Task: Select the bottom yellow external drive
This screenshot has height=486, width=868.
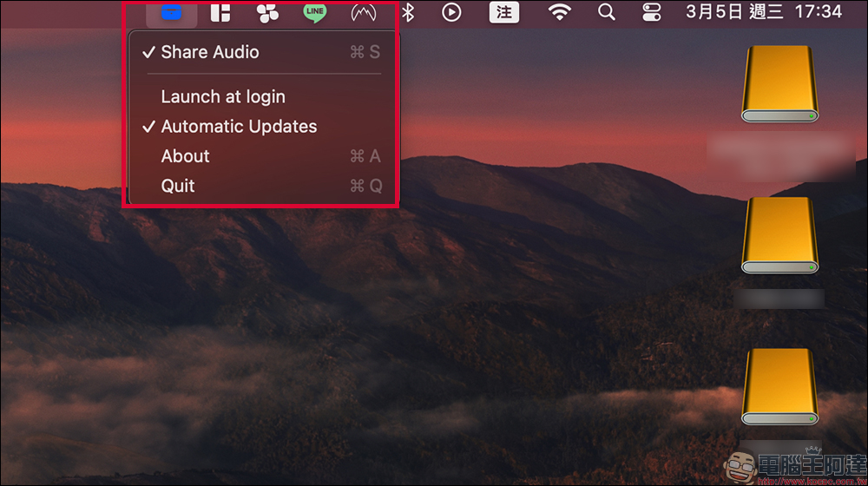Action: [x=779, y=387]
